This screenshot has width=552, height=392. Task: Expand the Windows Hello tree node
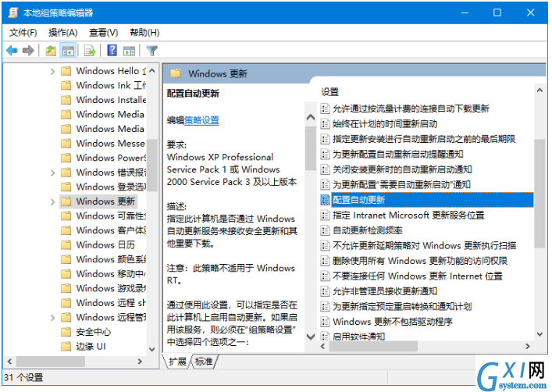[52, 71]
